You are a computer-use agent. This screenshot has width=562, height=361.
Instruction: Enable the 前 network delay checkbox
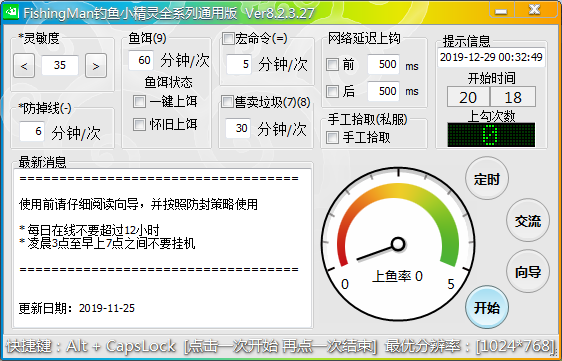click(332, 65)
